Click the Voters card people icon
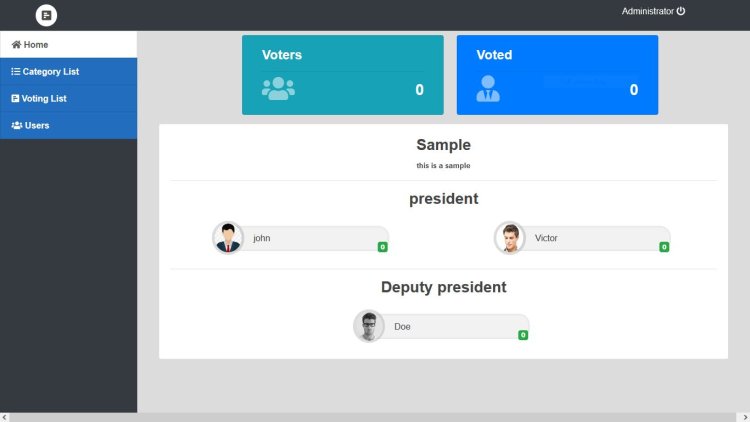The width and height of the screenshot is (750, 422). point(278,88)
